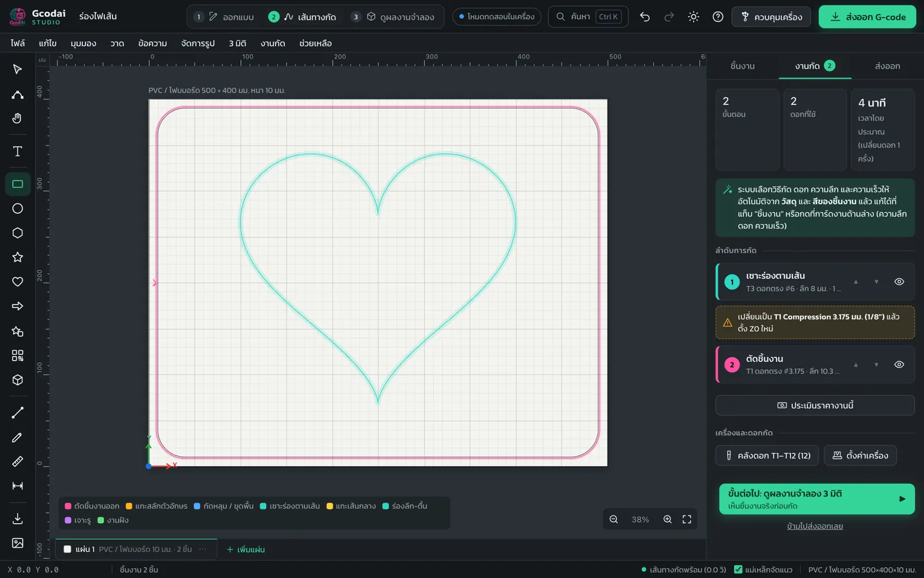924x578 pixels.
Task: Select the Circle shape tool
Action: coord(17,209)
